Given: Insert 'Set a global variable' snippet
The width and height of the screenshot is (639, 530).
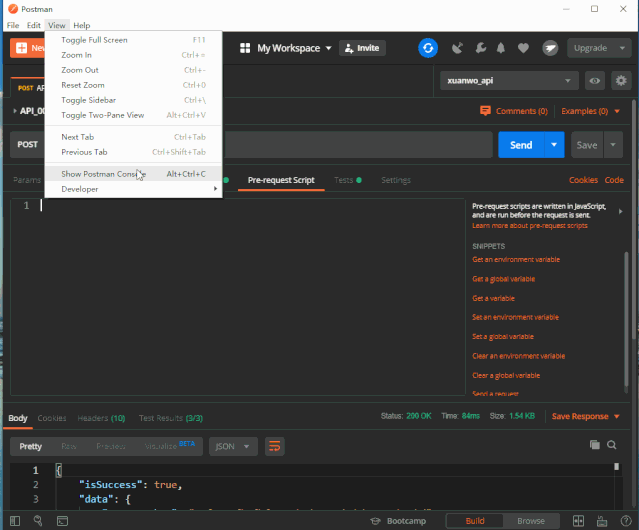Looking at the screenshot, I should [503, 336].
